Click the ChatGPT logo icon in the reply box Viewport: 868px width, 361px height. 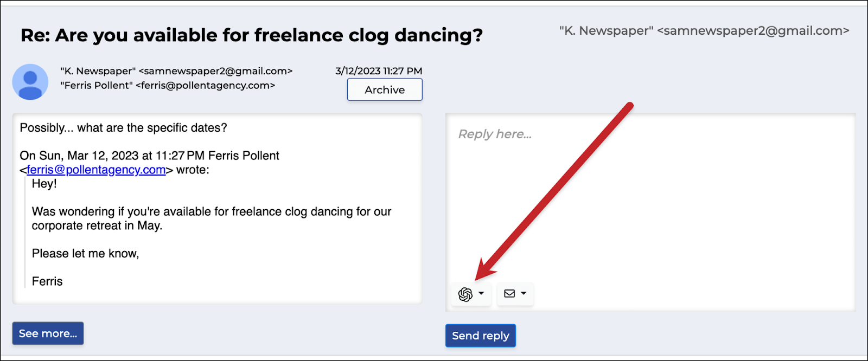point(465,294)
